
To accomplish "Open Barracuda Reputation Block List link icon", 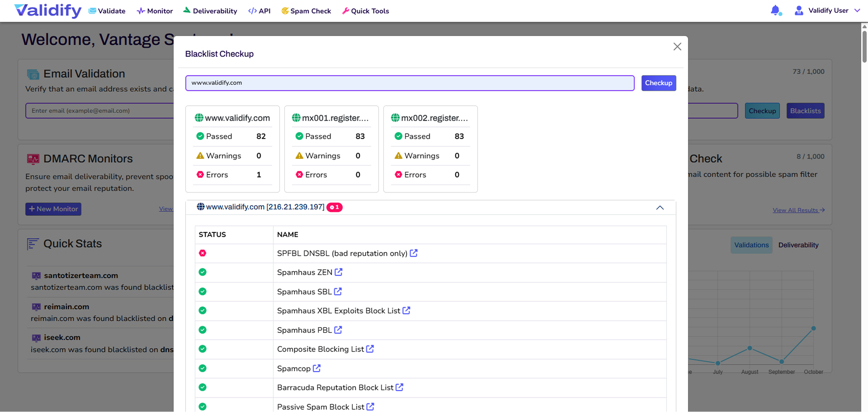I will coord(399,388).
